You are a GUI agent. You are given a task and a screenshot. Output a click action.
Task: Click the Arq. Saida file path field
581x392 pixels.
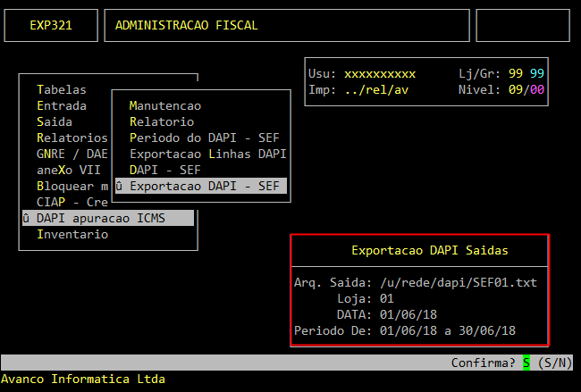pyautogui.click(x=459, y=282)
